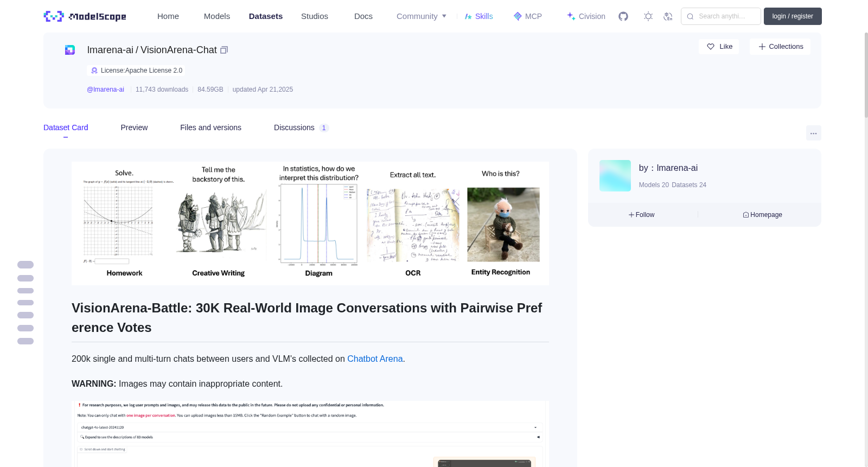This screenshot has height=467, width=868.
Task: Open the ModelScope logo home link
Action: (x=85, y=16)
